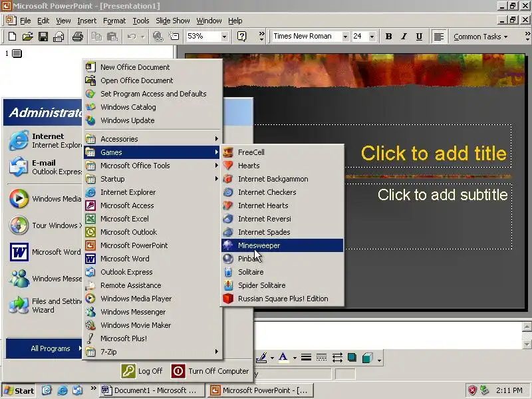This screenshot has width=532, height=399.
Task: Open Pinball from the Games submenu
Action: point(282,259)
